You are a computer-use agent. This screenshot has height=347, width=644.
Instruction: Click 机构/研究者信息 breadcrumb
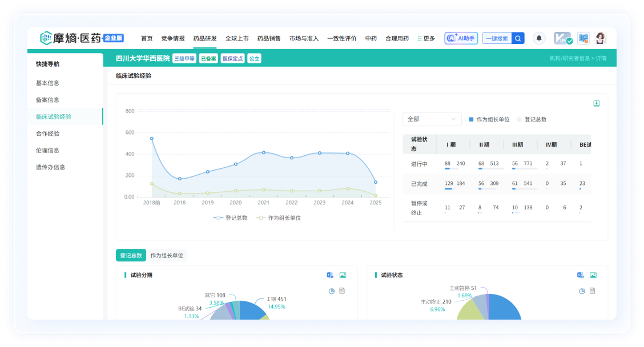tap(569, 58)
